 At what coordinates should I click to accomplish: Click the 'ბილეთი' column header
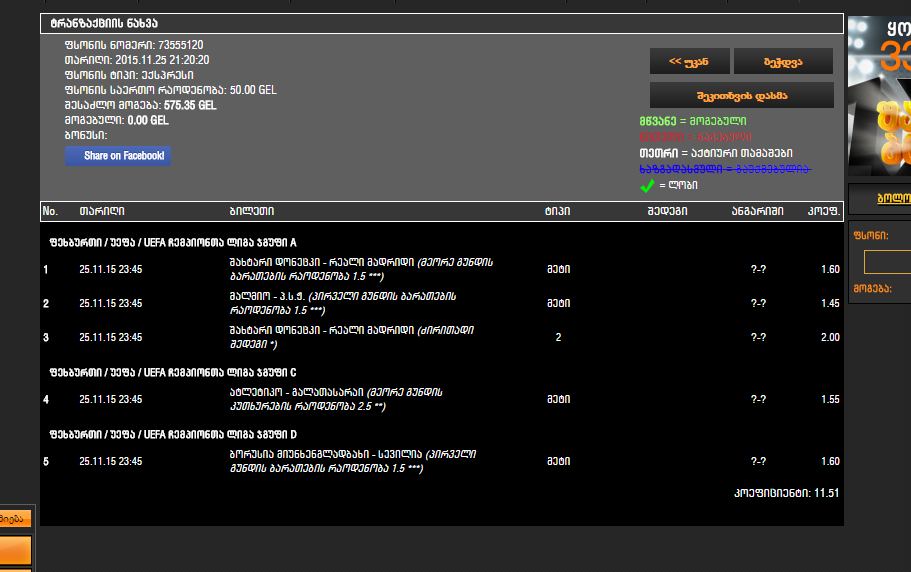click(x=252, y=211)
